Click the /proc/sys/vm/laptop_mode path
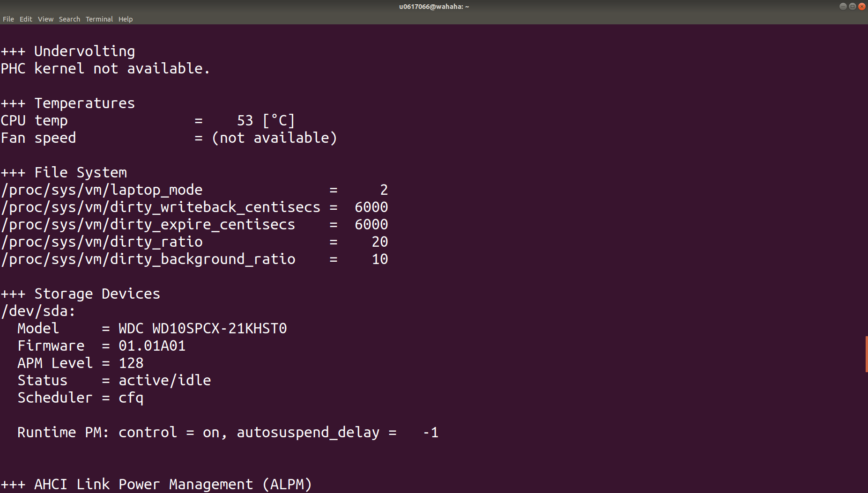The image size is (868, 493). point(102,190)
